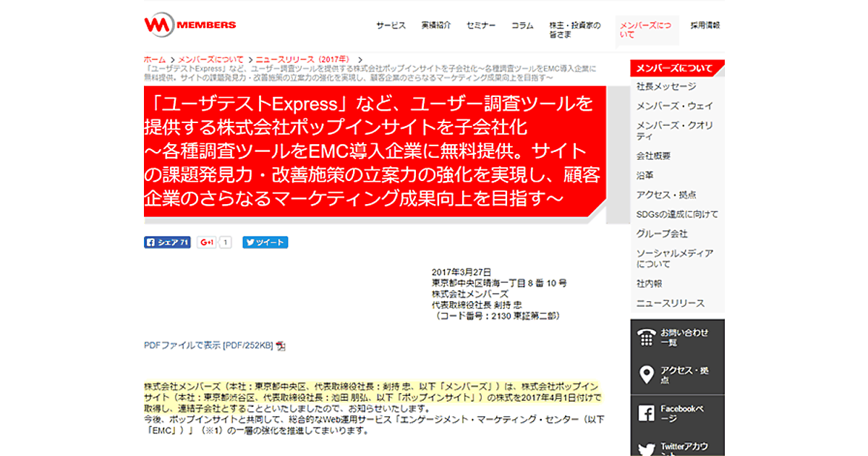Click the red article headline banner

pyautogui.click(x=376, y=151)
